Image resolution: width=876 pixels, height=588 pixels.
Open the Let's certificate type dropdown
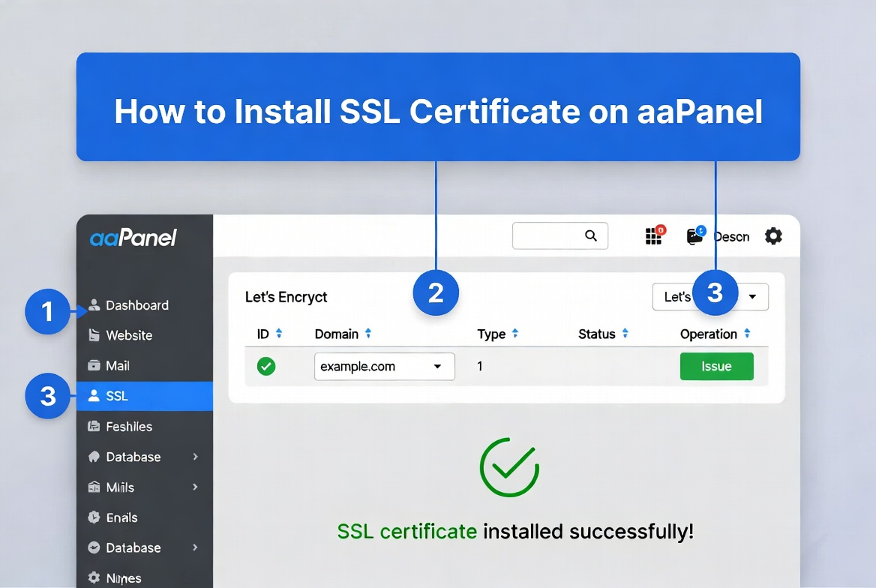[710, 297]
